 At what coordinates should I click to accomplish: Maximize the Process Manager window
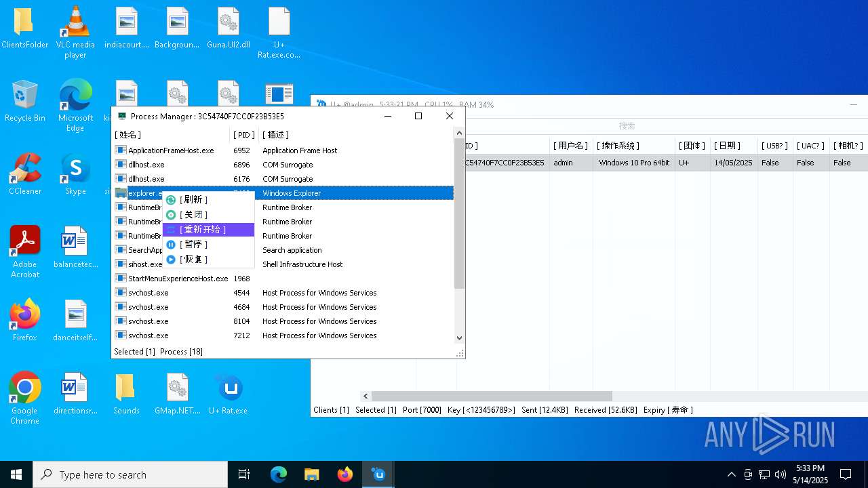(x=418, y=116)
